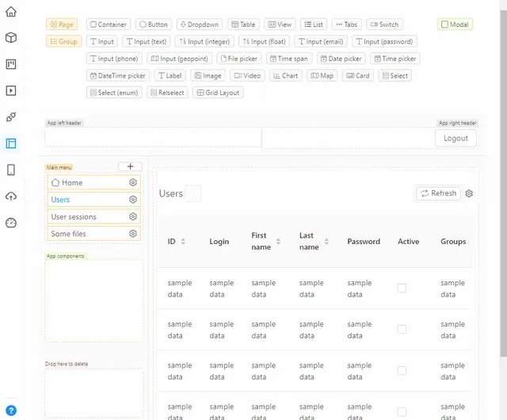Toggle the Active checkbox in second row
The image size is (507, 420).
click(402, 330)
